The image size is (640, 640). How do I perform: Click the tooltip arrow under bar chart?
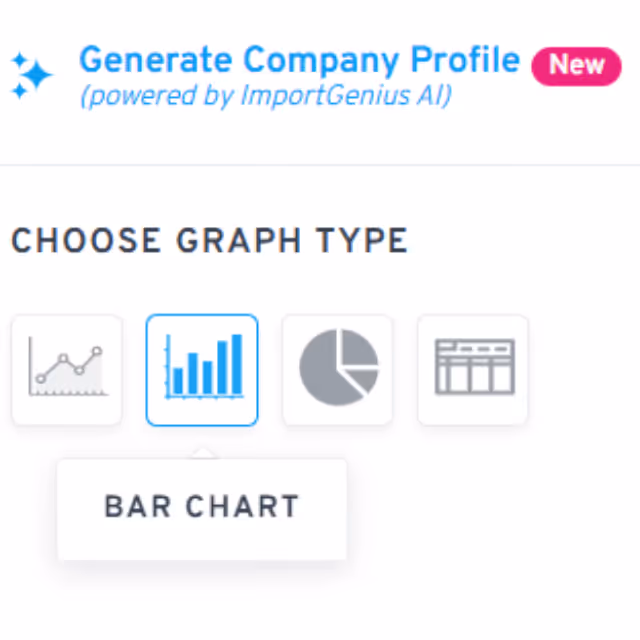(x=203, y=453)
